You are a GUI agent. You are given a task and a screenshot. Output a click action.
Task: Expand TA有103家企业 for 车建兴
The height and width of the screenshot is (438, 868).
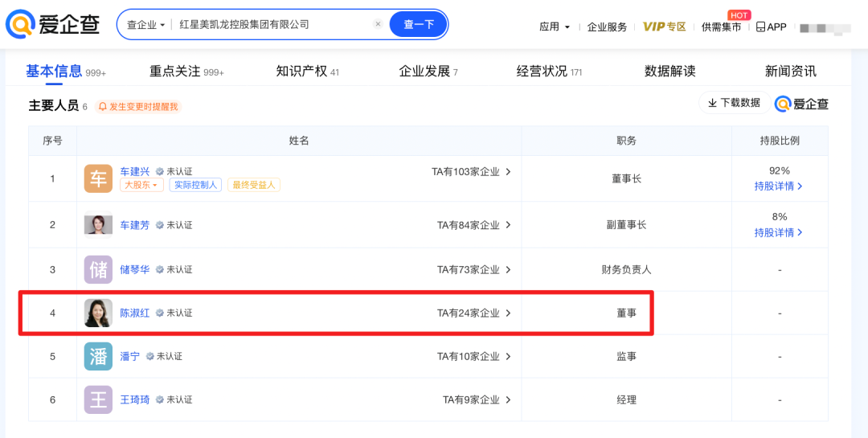click(x=471, y=172)
